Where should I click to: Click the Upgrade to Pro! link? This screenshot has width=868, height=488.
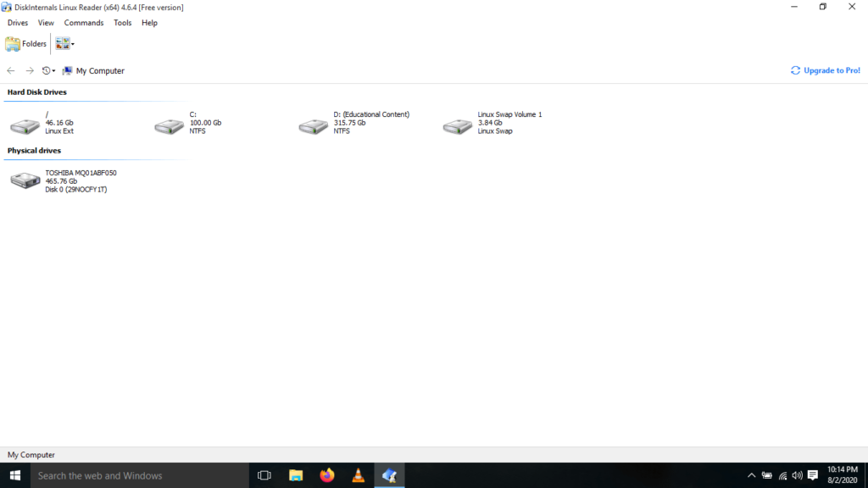(826, 70)
